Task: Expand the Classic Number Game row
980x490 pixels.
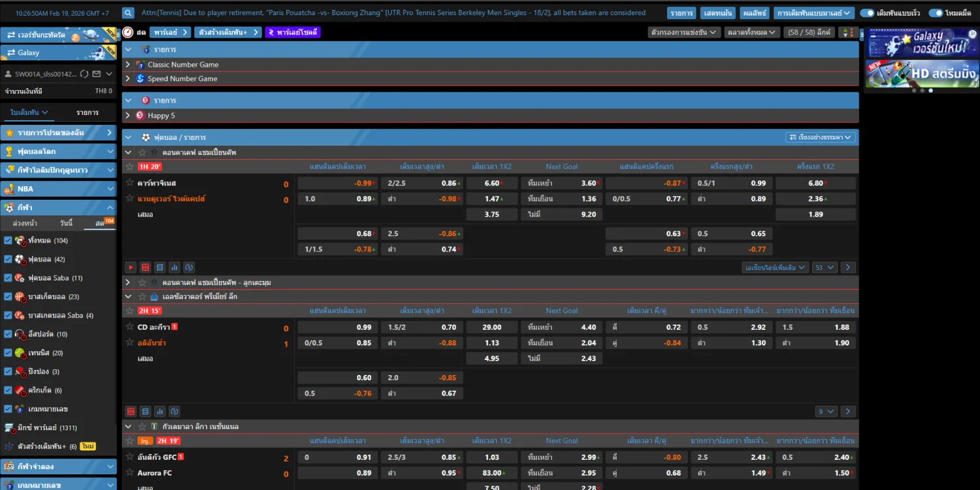Action: tap(128, 65)
